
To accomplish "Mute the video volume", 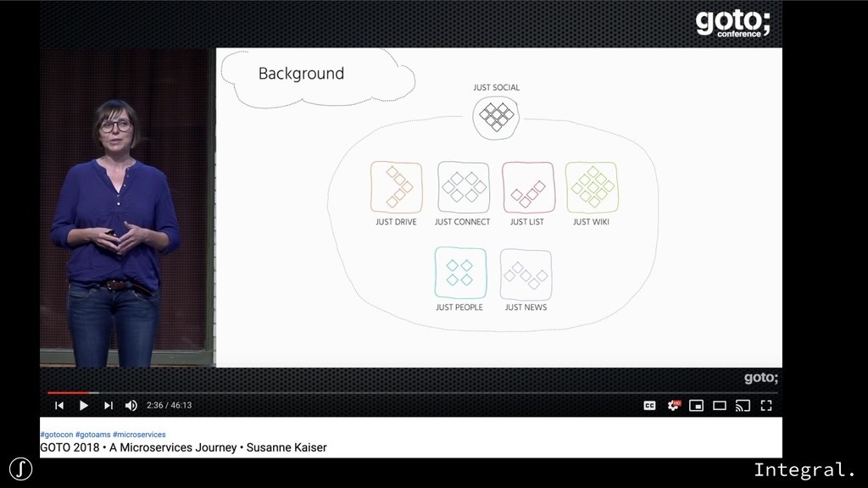I will coord(131,406).
